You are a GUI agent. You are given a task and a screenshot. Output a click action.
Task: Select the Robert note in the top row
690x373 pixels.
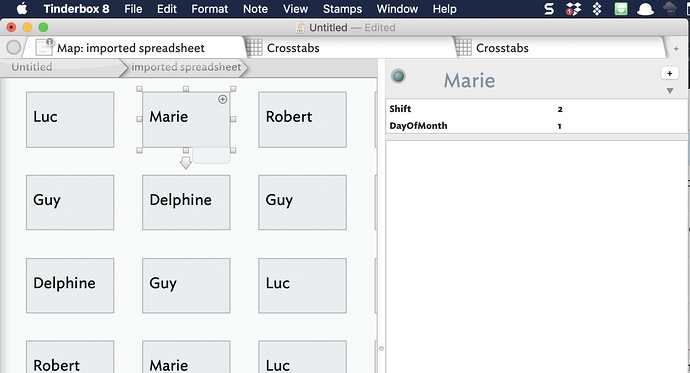(x=302, y=120)
